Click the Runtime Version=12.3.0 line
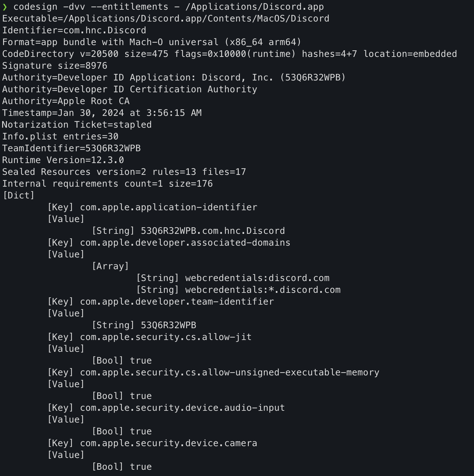Image resolution: width=474 pixels, height=476 pixels. coord(63,160)
